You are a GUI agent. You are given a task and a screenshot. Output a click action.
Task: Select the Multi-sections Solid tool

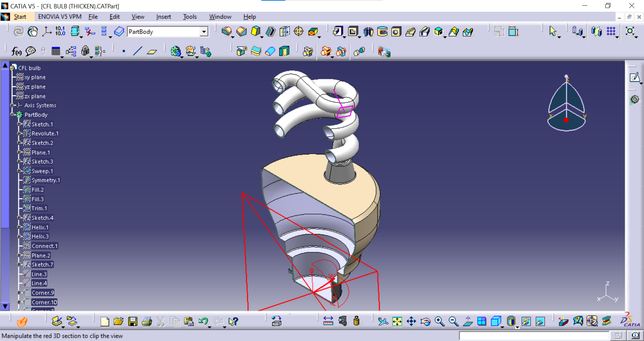tap(453, 31)
